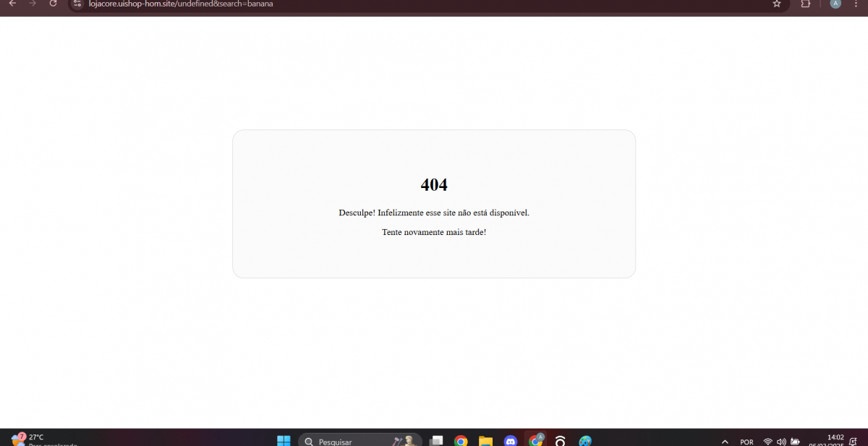Open the Windows Start menu
868x446 pixels.
click(x=284, y=440)
